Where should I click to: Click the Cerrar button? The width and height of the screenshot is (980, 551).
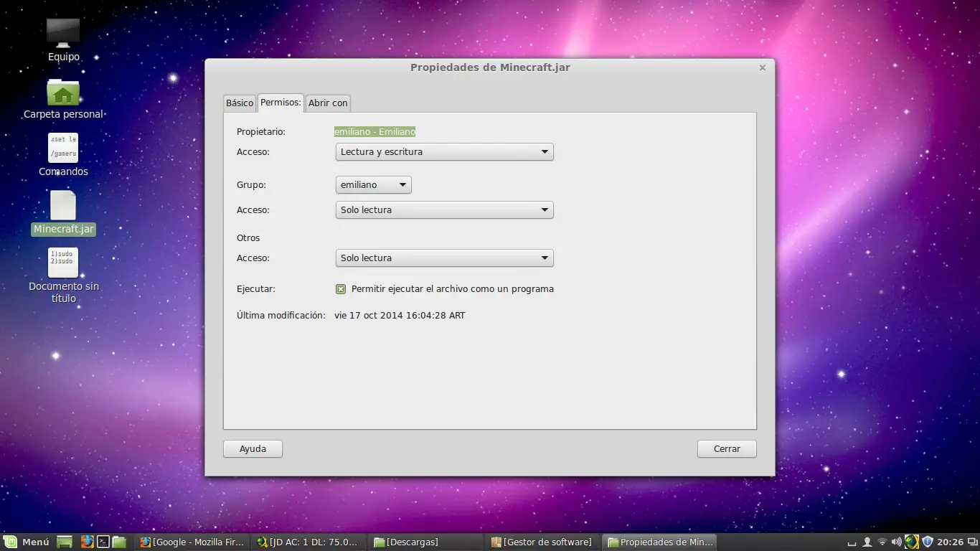tap(727, 449)
